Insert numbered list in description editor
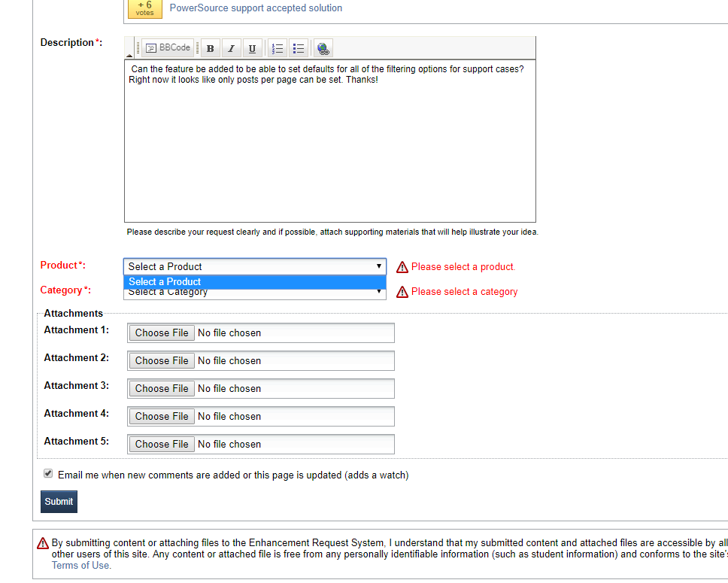 click(278, 48)
